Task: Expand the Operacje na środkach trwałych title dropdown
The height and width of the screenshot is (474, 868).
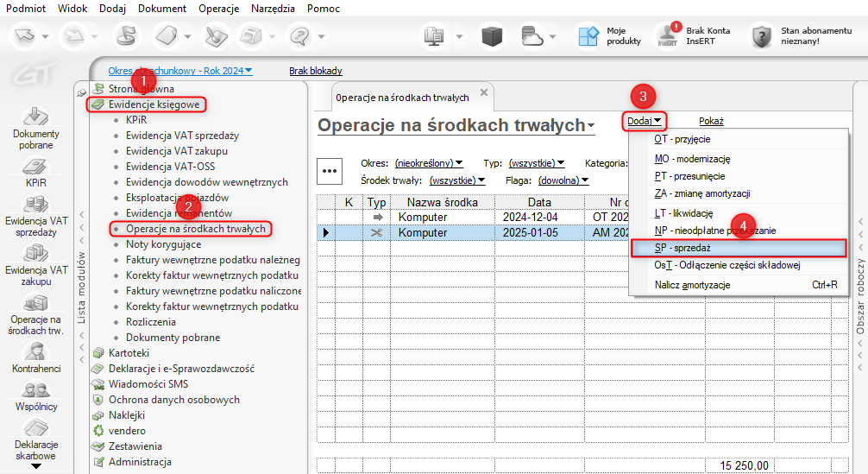Action: [x=591, y=126]
